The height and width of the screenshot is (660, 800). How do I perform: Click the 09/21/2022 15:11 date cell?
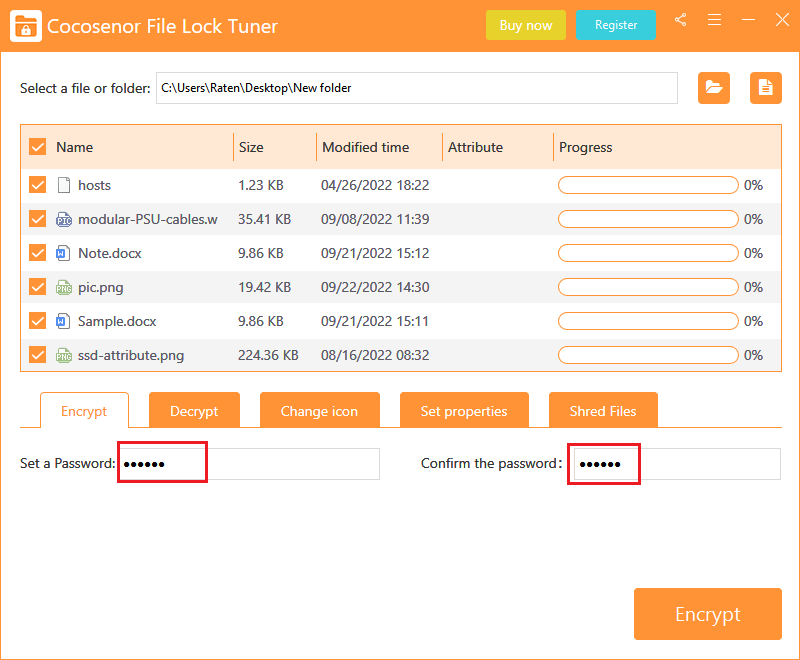375,321
